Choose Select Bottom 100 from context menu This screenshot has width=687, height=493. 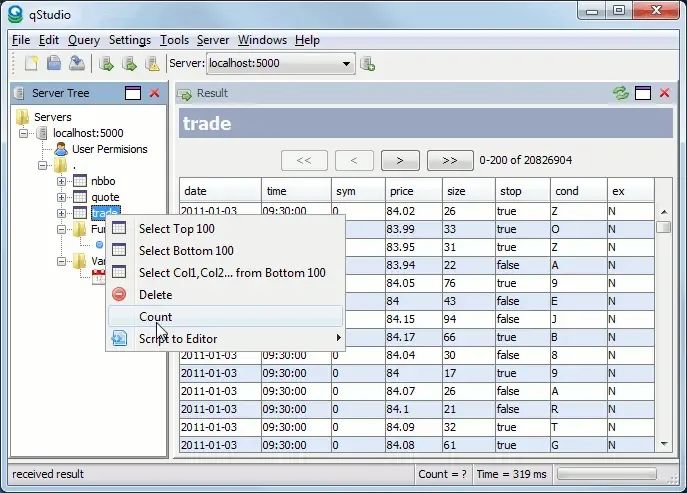[225, 250]
